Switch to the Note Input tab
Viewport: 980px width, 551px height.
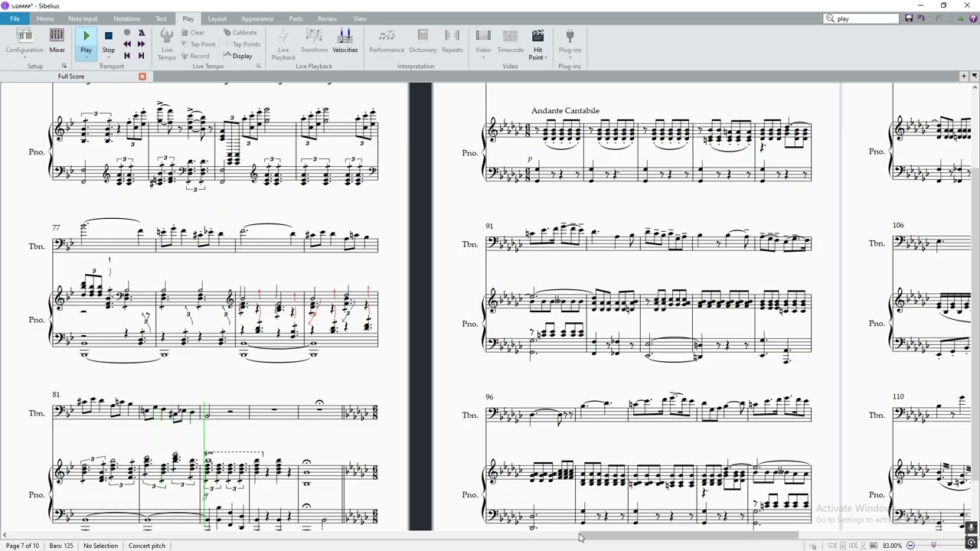[83, 18]
